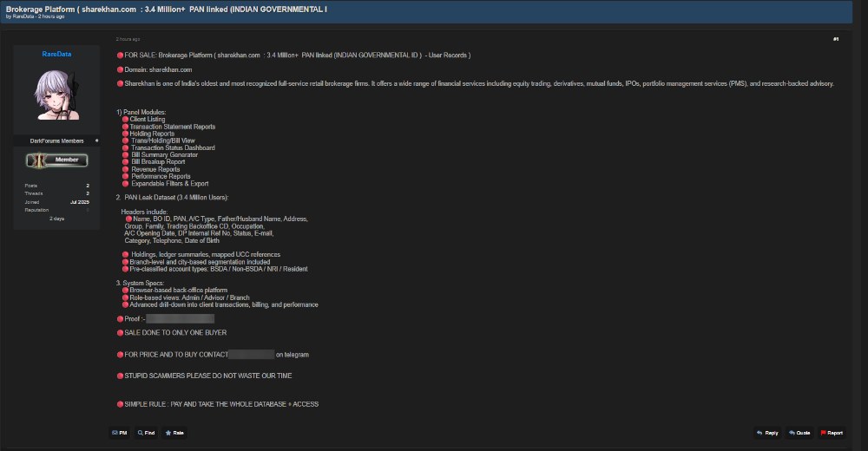Click the thread title in the header bar
The image size is (868, 451).
click(165, 7)
